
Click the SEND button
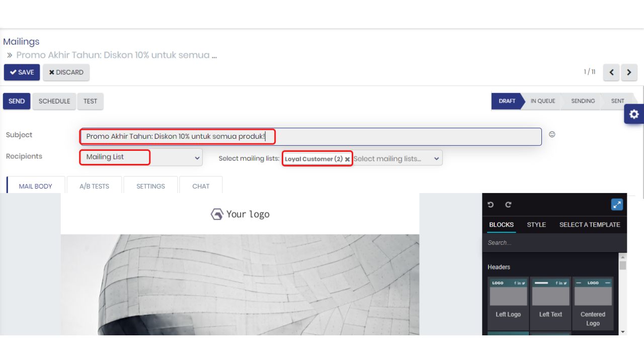coord(17,101)
